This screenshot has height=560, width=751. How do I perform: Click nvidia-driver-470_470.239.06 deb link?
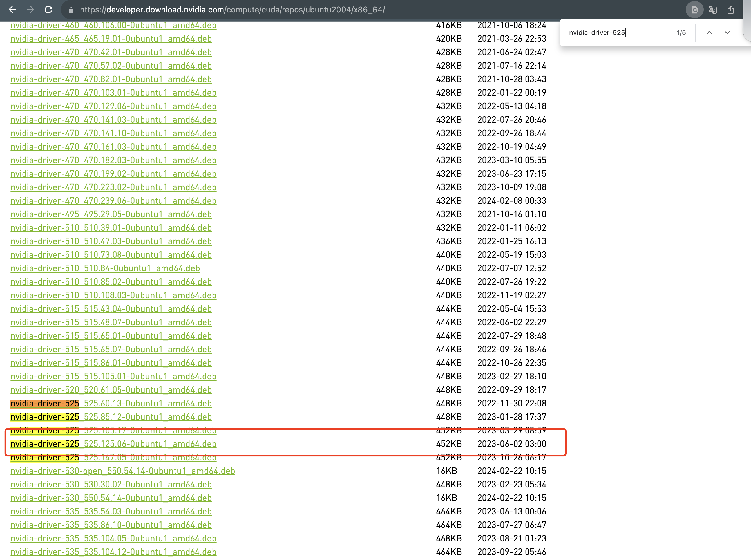pyautogui.click(x=114, y=201)
